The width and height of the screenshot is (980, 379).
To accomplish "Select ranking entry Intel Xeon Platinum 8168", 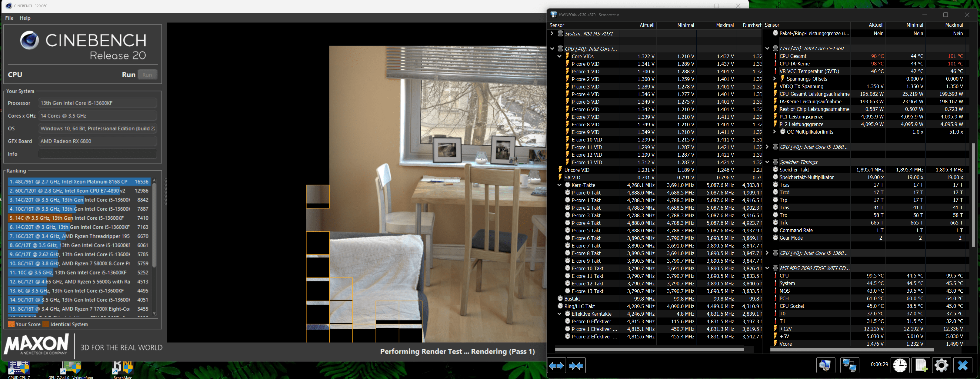I will click(x=79, y=181).
